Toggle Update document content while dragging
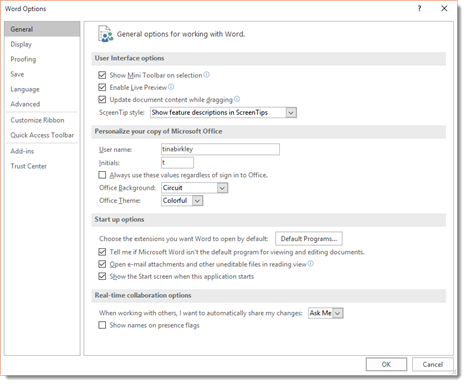This screenshot has height=384, width=466. click(x=102, y=99)
